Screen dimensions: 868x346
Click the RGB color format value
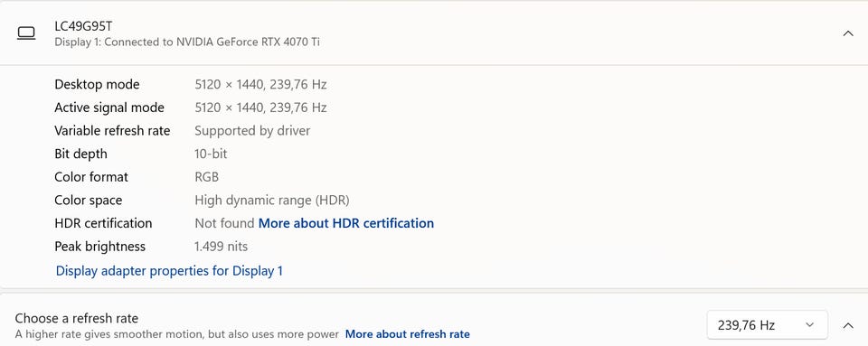(207, 177)
